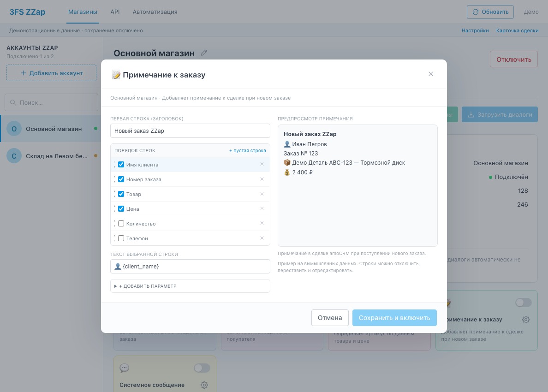This screenshot has height=392, width=548.
Task: Remove the Цена row
Action: click(262, 208)
